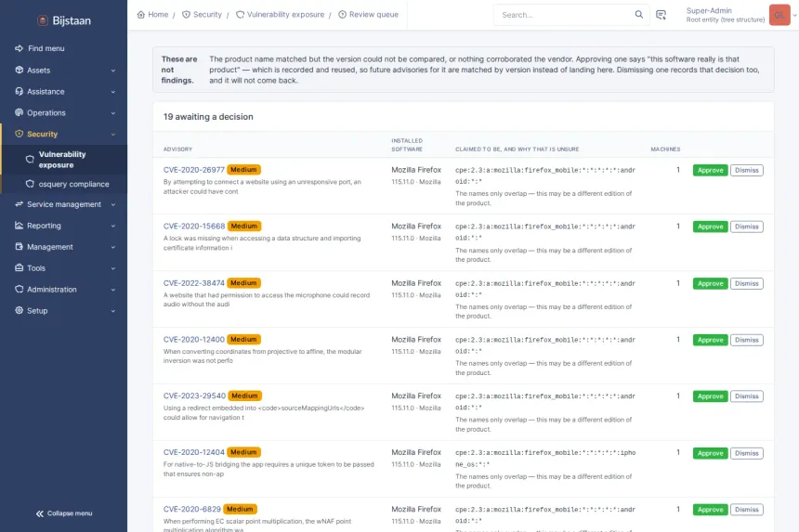Expand the Administration menu chevron
799x532 pixels.
[x=113, y=291]
